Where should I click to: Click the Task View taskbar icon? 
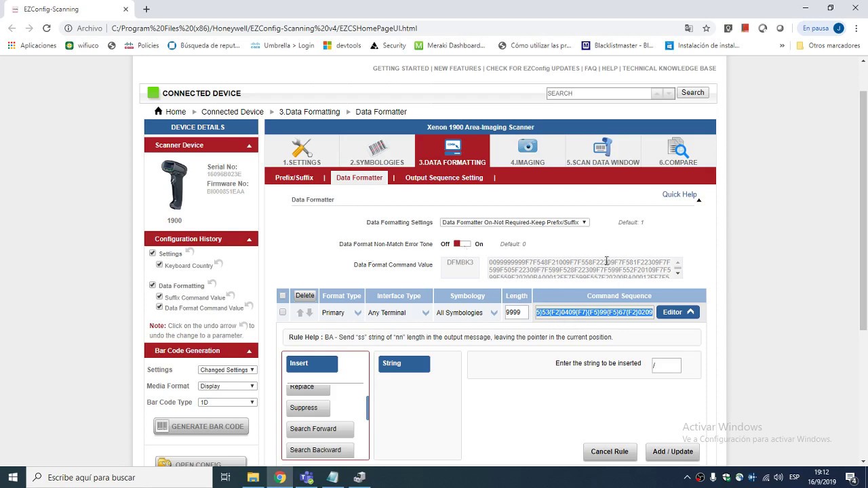tap(226, 477)
